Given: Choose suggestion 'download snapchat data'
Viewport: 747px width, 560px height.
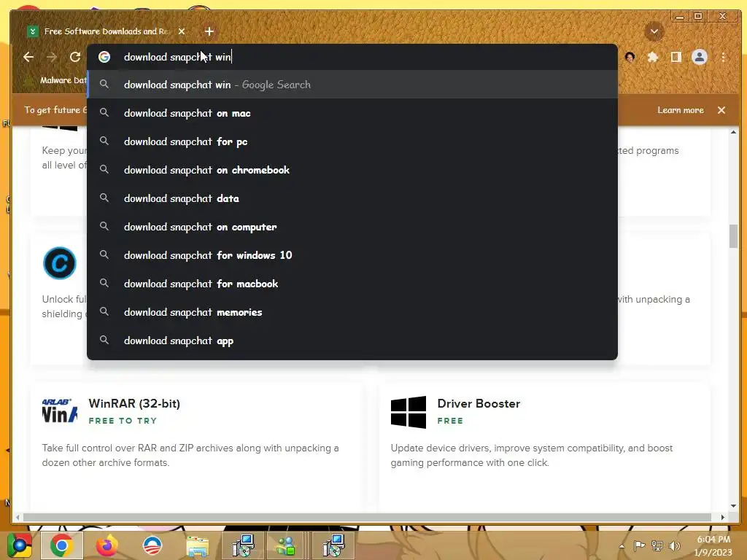Looking at the screenshot, I should click(352, 198).
